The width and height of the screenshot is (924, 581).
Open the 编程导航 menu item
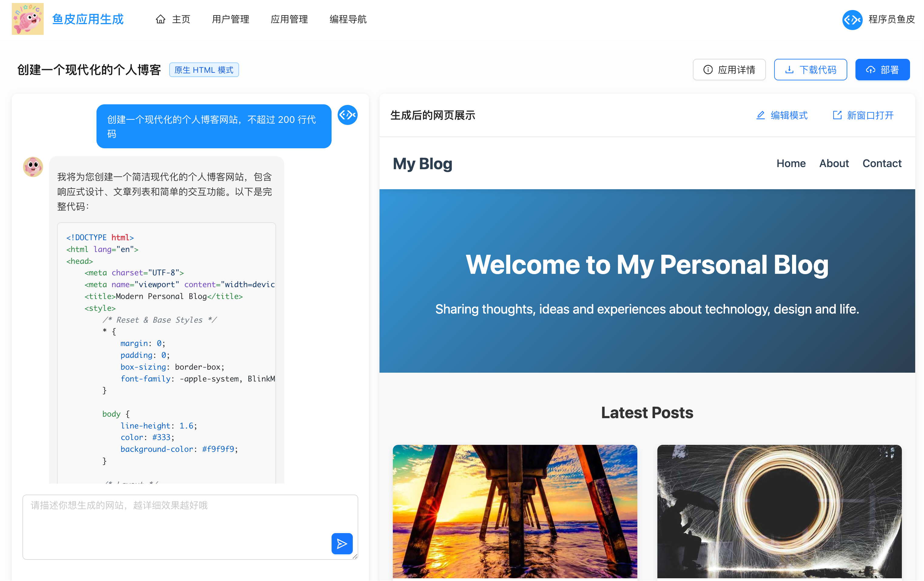(x=348, y=19)
